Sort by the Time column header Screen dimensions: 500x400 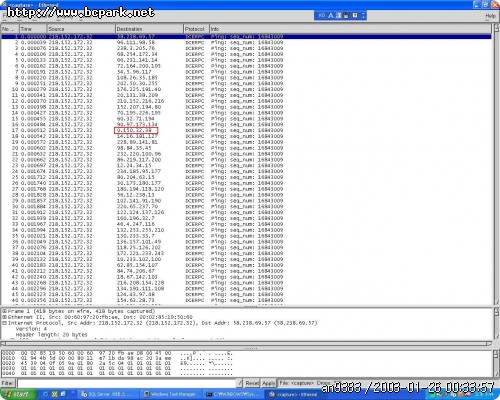click(x=33, y=29)
